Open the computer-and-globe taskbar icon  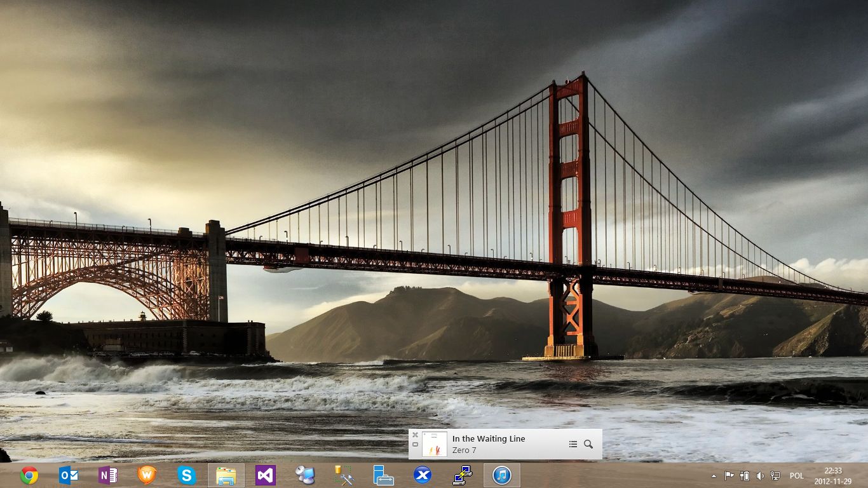(x=305, y=475)
